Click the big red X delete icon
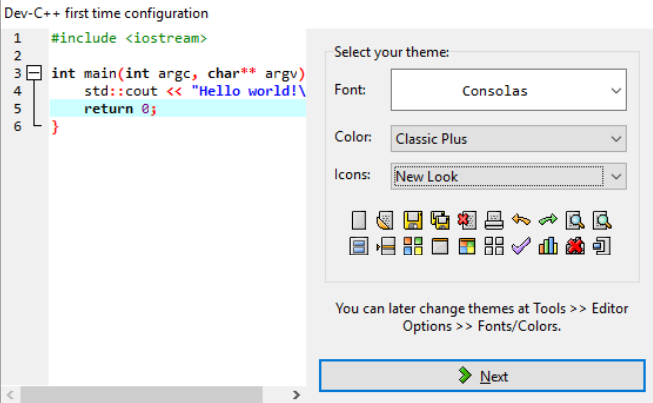Viewport: 653px width, 403px height. coord(575,246)
